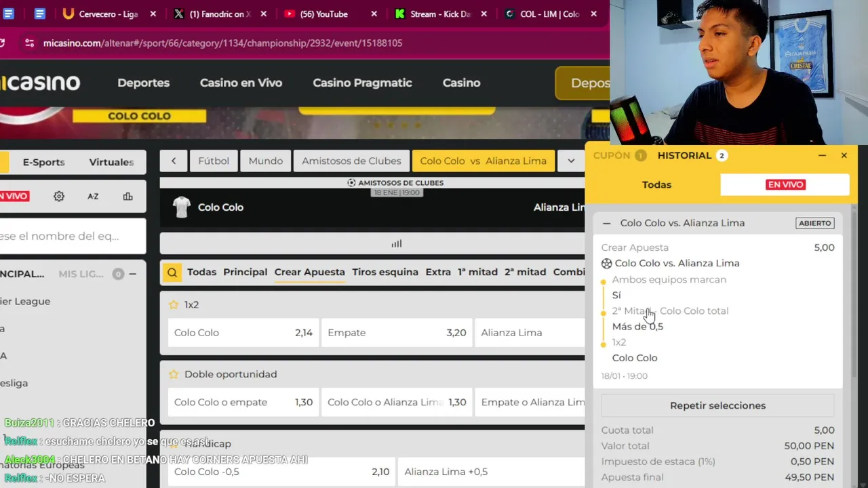Show 2ª mitad markets
Viewport: 868px width, 488px height.
[x=525, y=272]
